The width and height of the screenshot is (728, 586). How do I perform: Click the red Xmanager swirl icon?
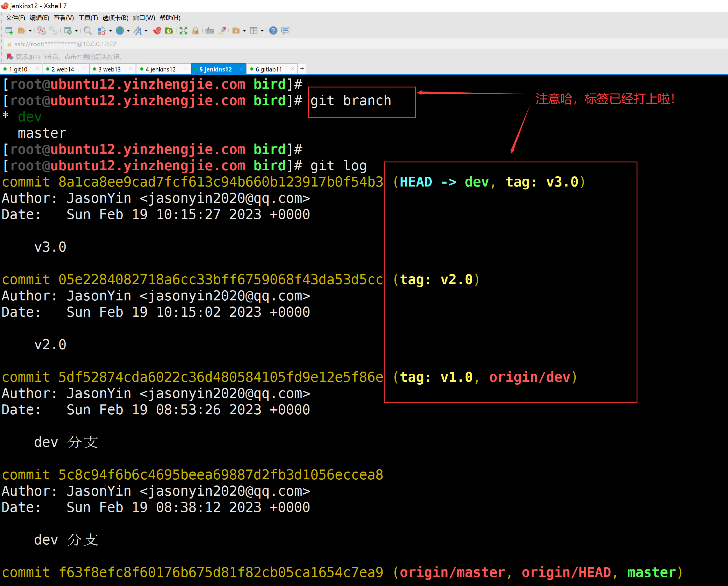point(157,31)
